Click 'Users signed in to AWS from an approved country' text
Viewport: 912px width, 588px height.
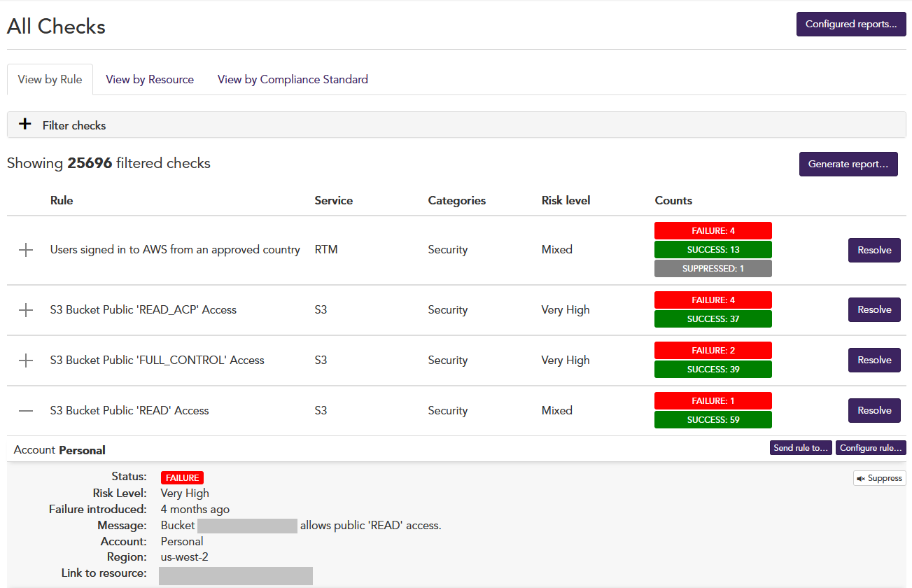[x=175, y=249]
